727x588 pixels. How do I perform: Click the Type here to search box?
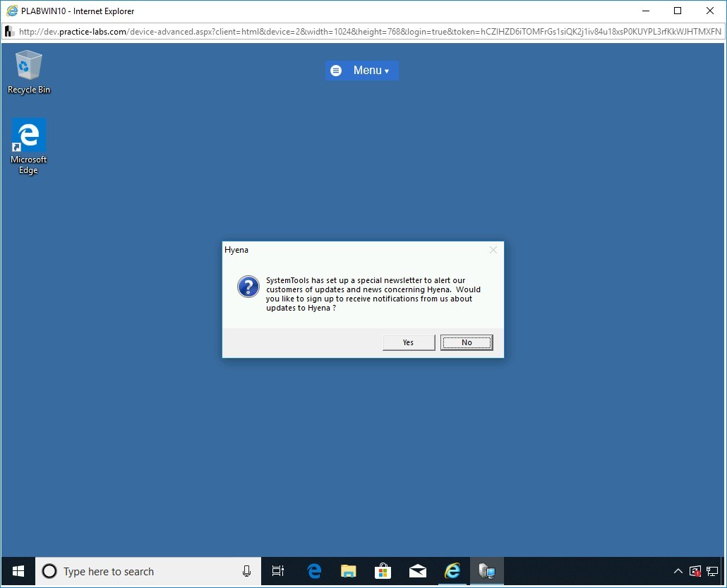point(141,571)
